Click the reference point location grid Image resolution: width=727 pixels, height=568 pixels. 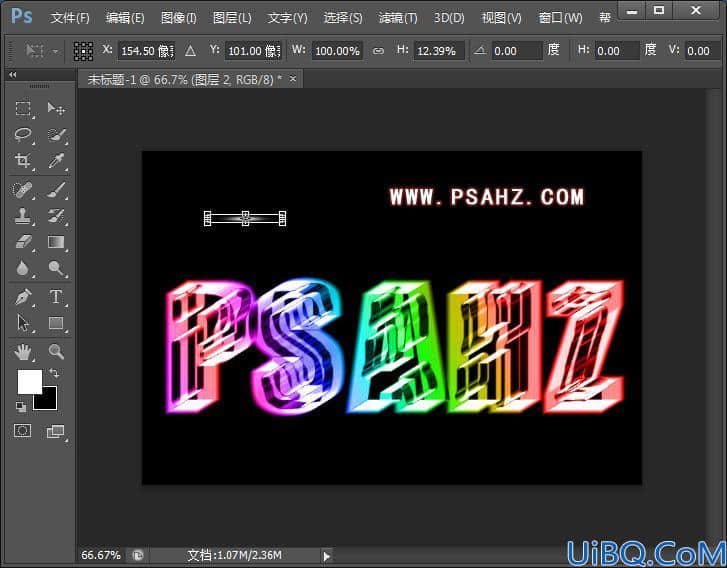tap(83, 51)
